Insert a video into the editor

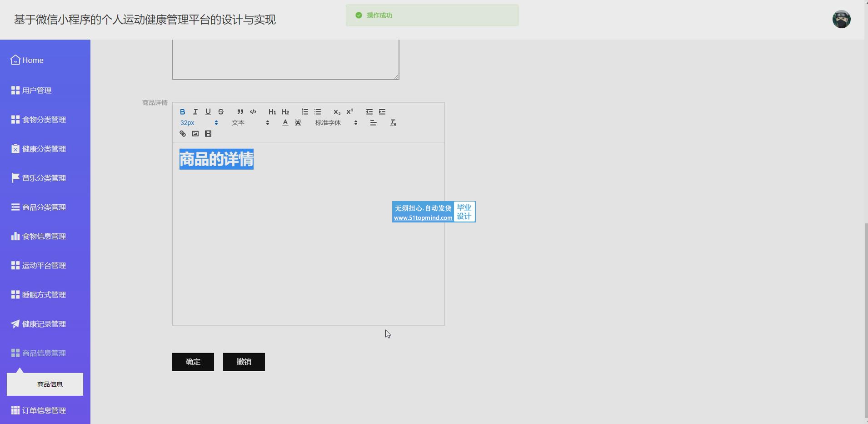[x=208, y=134]
